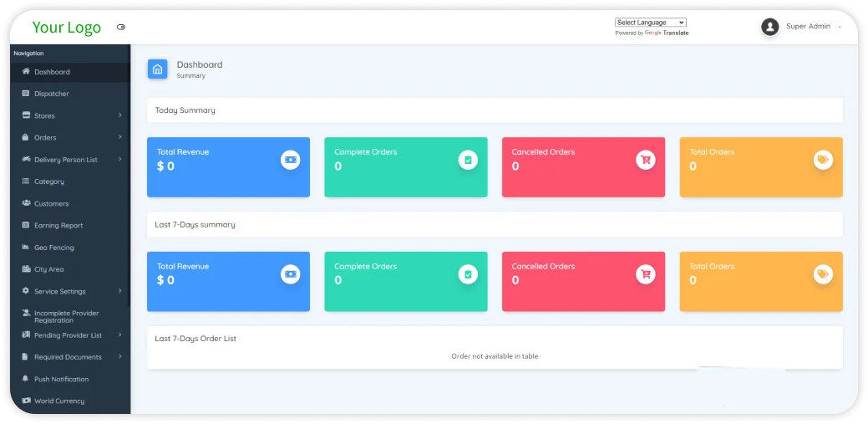Toggle the sidebar switch next to logo

(x=121, y=27)
